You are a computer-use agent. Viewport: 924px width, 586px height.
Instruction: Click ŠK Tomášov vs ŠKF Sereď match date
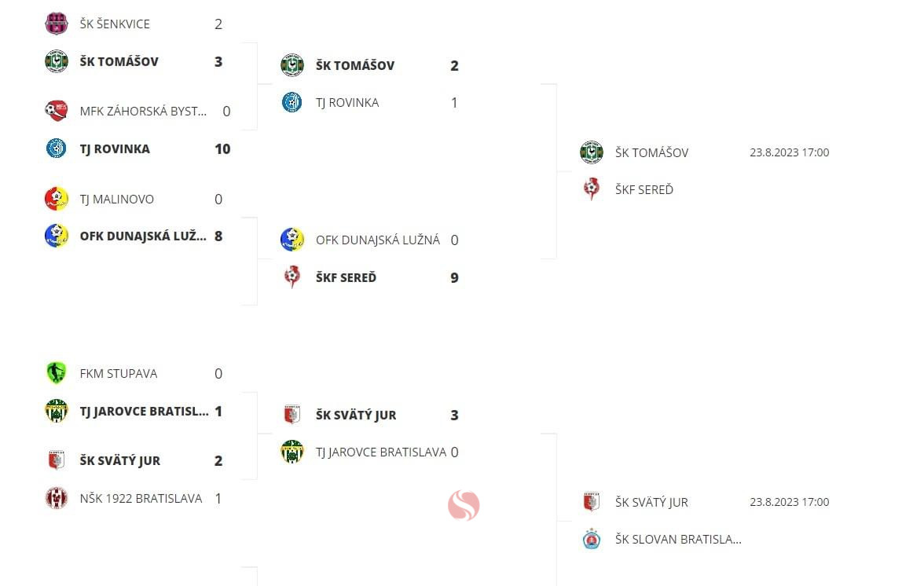[790, 152]
